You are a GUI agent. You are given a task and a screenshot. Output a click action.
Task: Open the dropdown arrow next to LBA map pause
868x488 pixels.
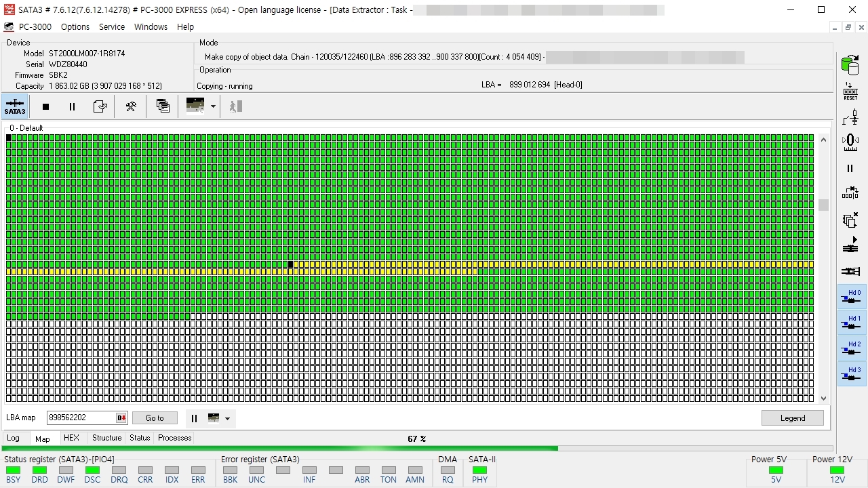pos(227,418)
